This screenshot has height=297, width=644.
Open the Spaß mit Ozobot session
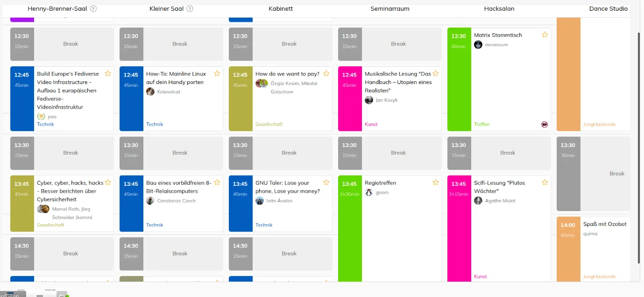[x=605, y=224]
